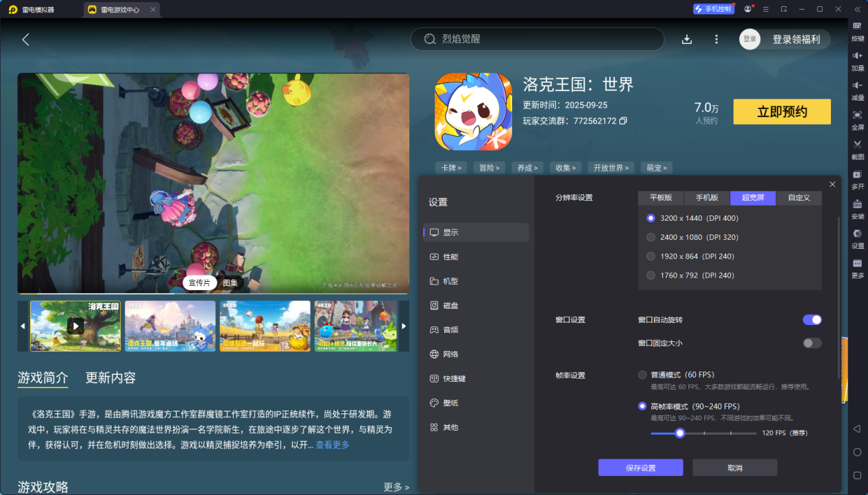Open the user account icon in title bar

tap(747, 9)
